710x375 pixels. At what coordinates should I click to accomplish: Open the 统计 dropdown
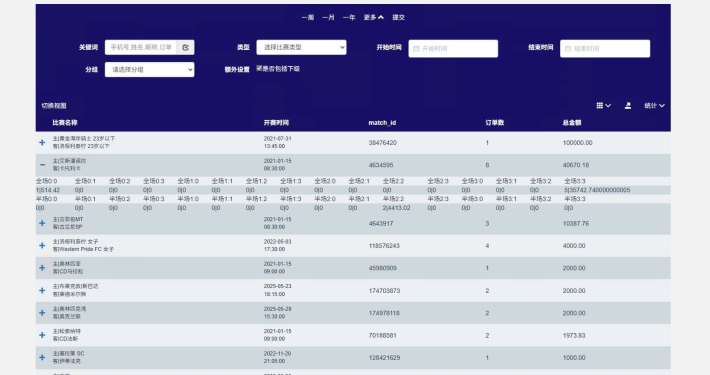[654, 106]
